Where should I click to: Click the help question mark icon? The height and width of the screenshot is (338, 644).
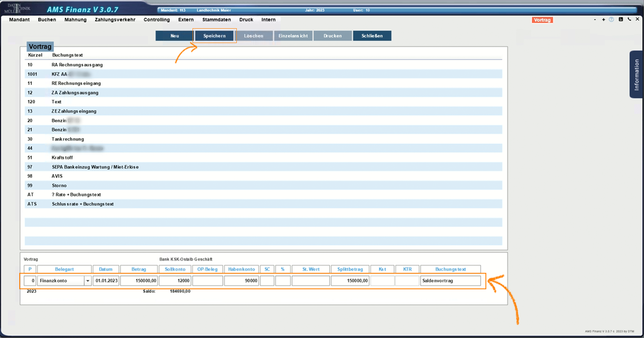click(611, 20)
